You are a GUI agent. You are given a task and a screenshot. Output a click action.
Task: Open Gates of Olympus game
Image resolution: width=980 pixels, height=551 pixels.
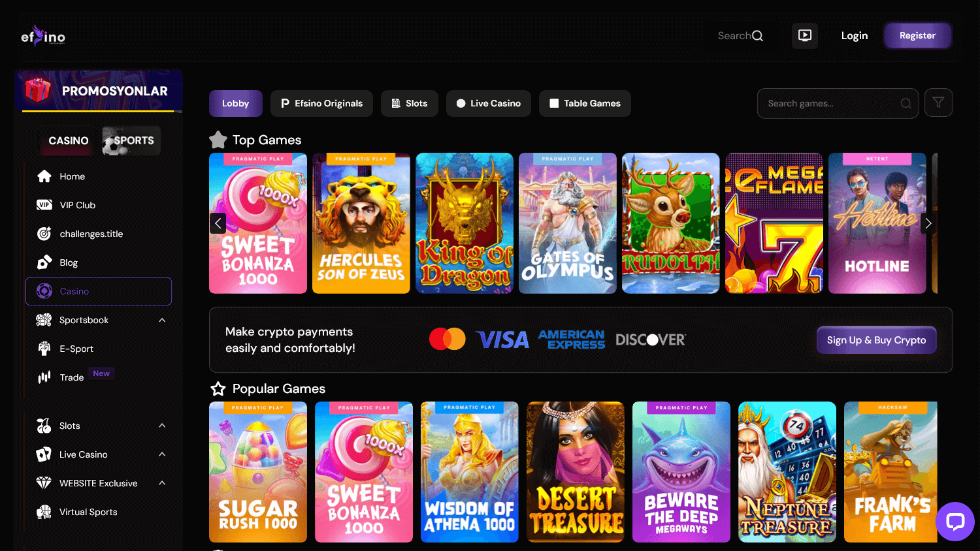[x=568, y=223]
